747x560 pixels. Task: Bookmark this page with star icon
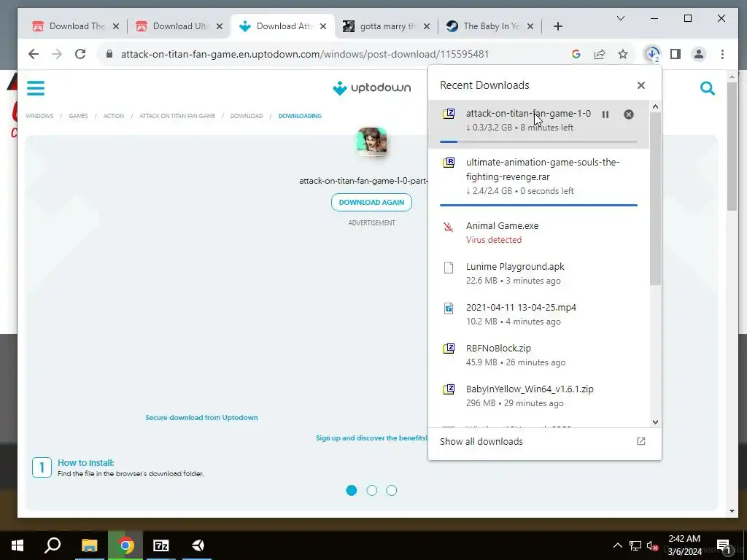(623, 54)
